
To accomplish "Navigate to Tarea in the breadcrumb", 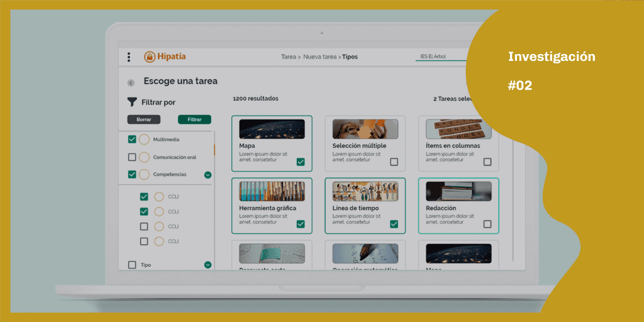I will [288, 57].
